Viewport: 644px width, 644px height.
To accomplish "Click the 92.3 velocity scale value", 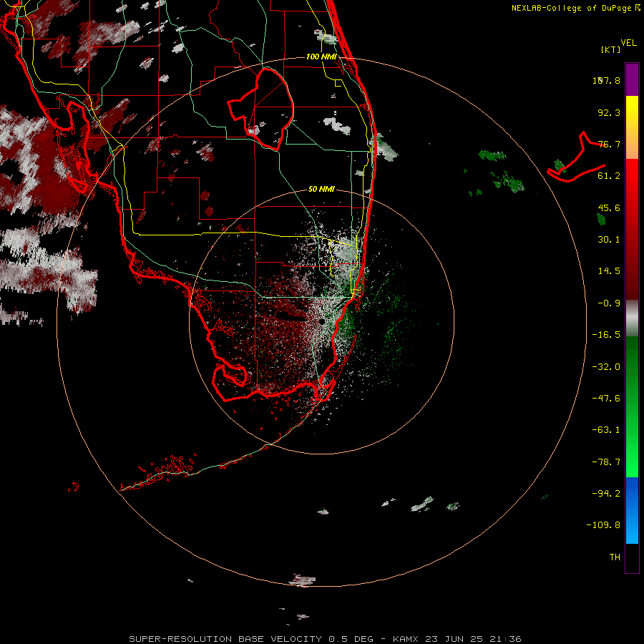I will (609, 112).
